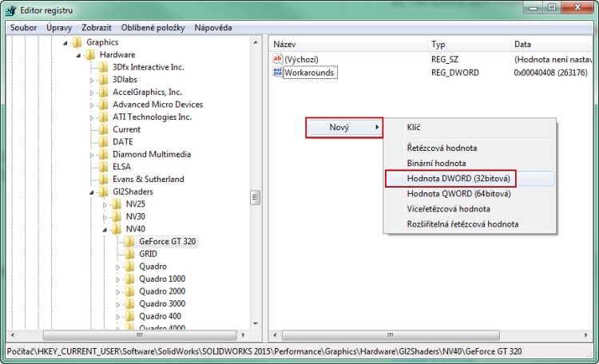Viewport: 599px width, 364px height.
Task: Click the Graphics folder icon
Action: point(77,42)
